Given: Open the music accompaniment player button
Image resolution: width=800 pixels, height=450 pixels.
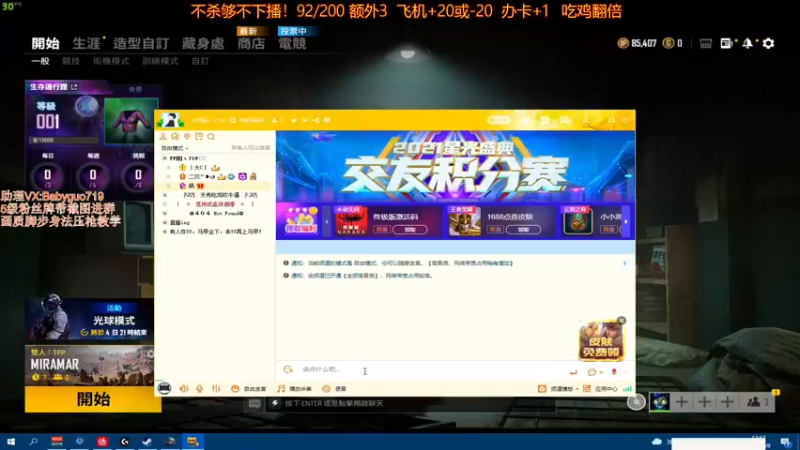Looking at the screenshot, I should 294,389.
